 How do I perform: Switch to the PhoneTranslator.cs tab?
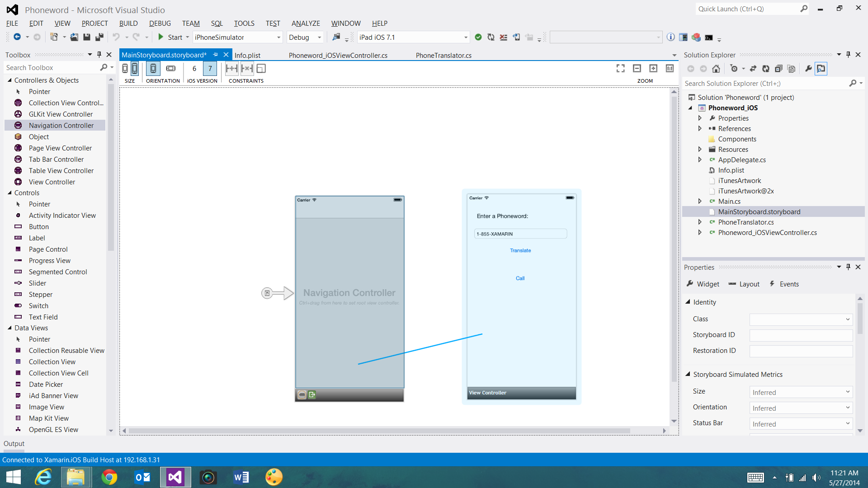pyautogui.click(x=443, y=55)
